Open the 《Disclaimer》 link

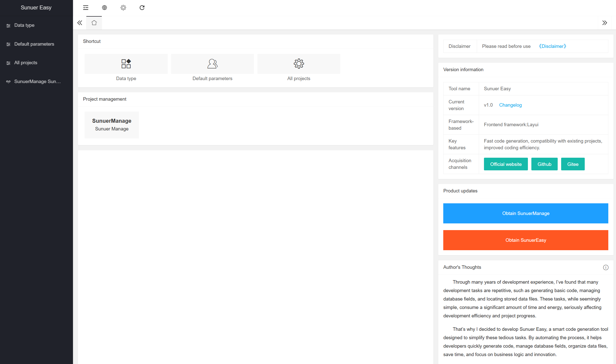click(552, 46)
